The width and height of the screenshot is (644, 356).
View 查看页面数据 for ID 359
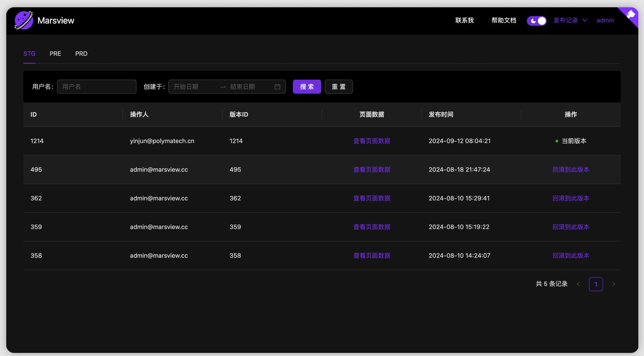371,227
